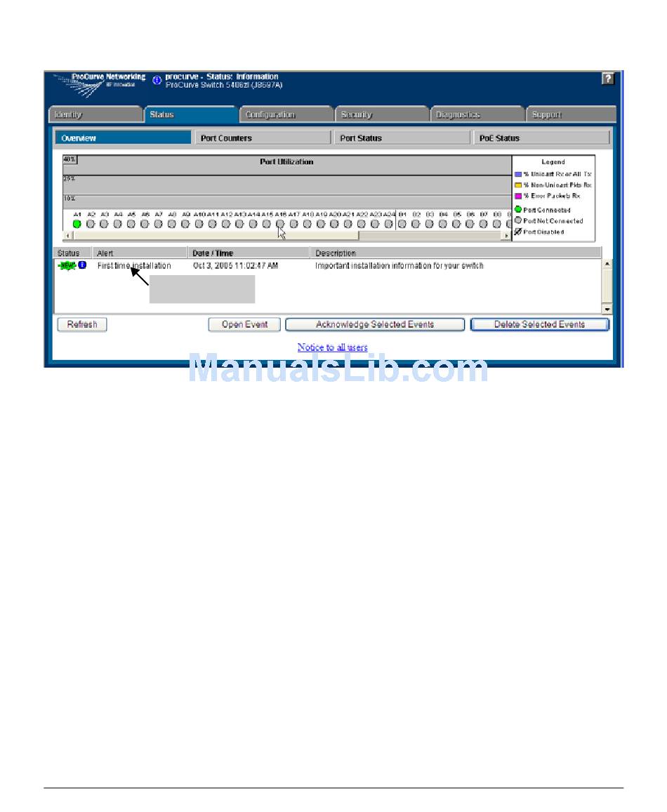Click the alert list's scroll down arrow
Image resolution: width=667 pixels, height=812 pixels.
coord(607,310)
